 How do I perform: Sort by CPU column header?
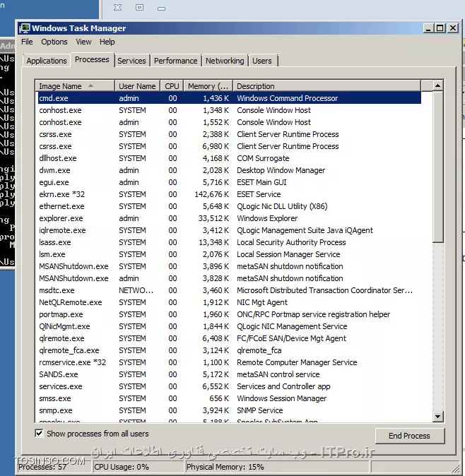172,86
